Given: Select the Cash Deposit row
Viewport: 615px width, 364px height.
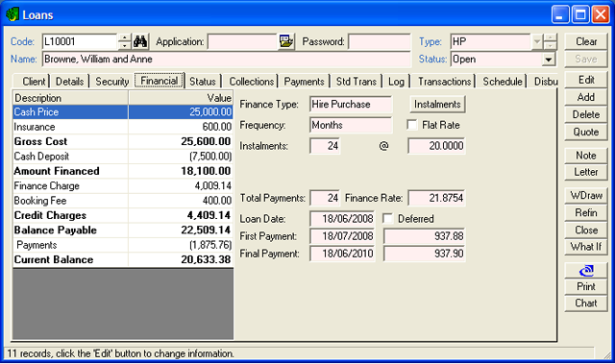Looking at the screenshot, I should 123,157.
